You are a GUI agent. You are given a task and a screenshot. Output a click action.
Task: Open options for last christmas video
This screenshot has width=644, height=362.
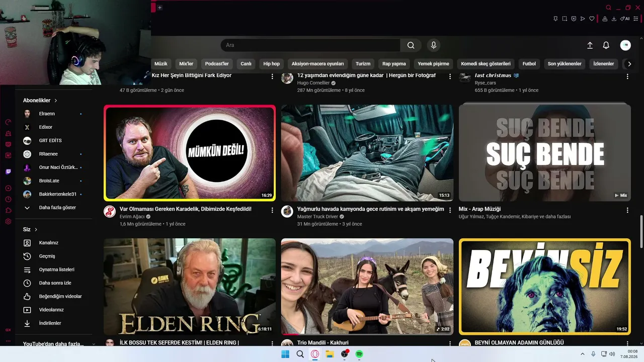click(627, 76)
